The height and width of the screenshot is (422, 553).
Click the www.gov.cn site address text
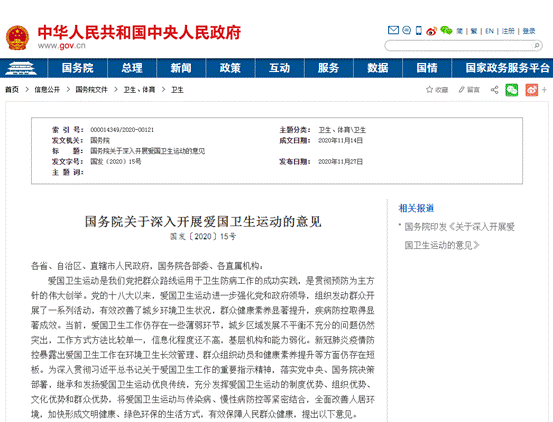tap(62, 46)
